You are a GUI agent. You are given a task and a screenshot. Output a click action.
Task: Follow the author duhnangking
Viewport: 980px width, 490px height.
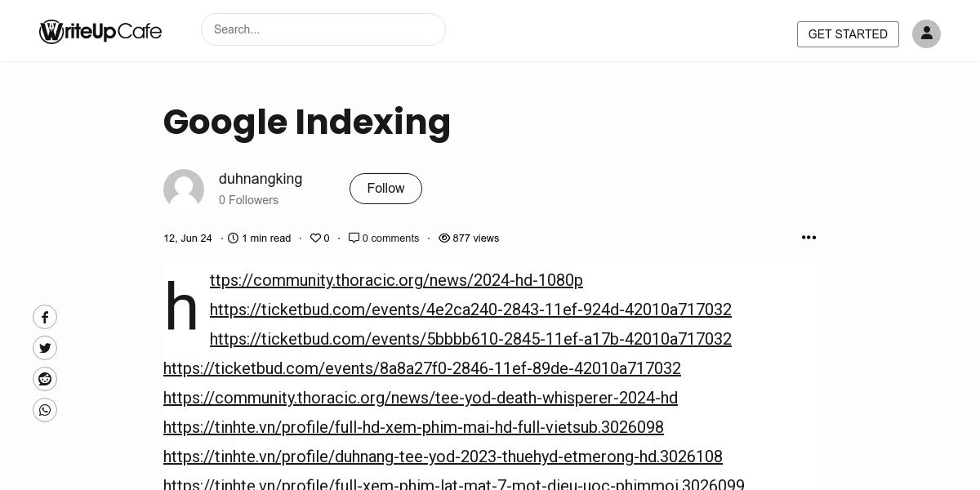click(x=385, y=189)
